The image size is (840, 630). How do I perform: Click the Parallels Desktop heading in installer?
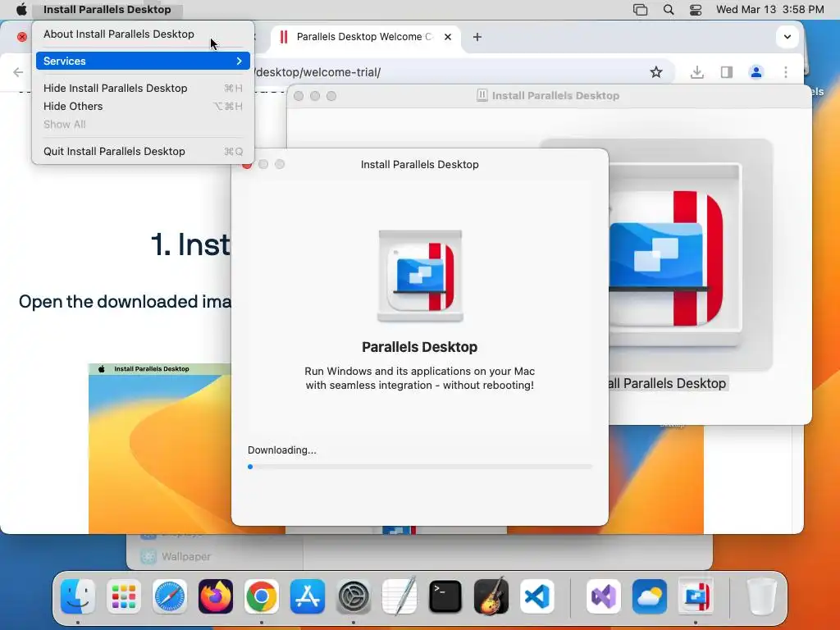pyautogui.click(x=419, y=347)
